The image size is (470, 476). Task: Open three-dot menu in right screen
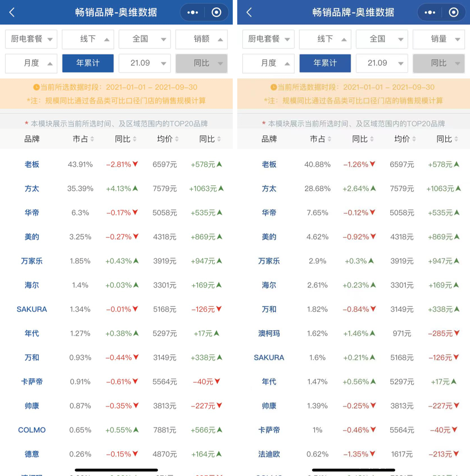pyautogui.click(x=430, y=13)
